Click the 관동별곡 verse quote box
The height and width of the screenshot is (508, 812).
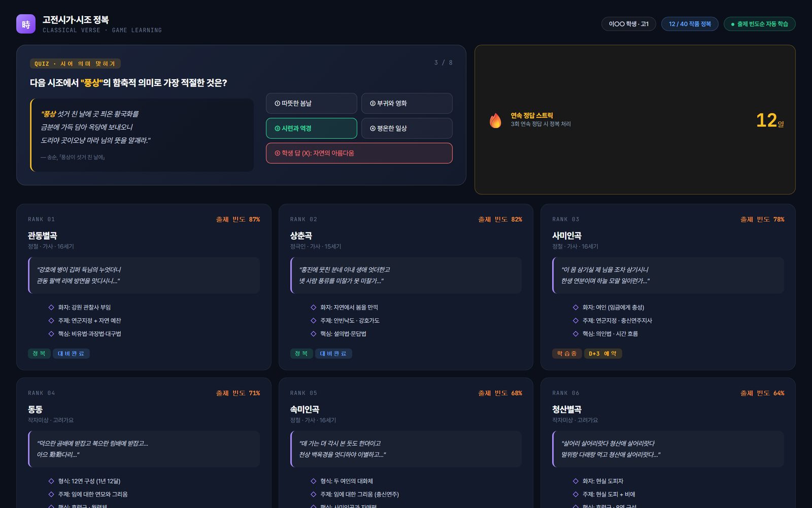pos(144,275)
